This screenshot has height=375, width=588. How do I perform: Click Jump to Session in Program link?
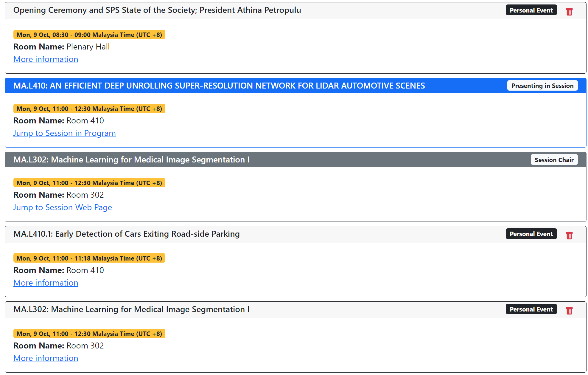[64, 133]
